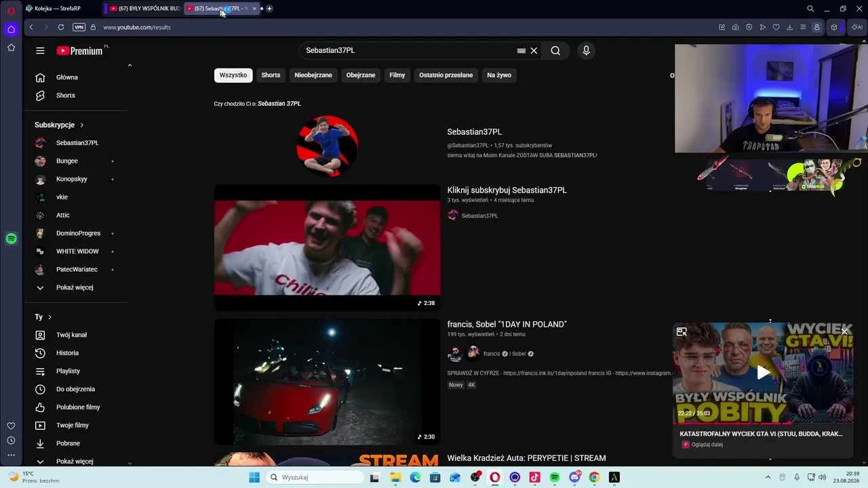Seek on the miniplayer progress bar

[763, 423]
